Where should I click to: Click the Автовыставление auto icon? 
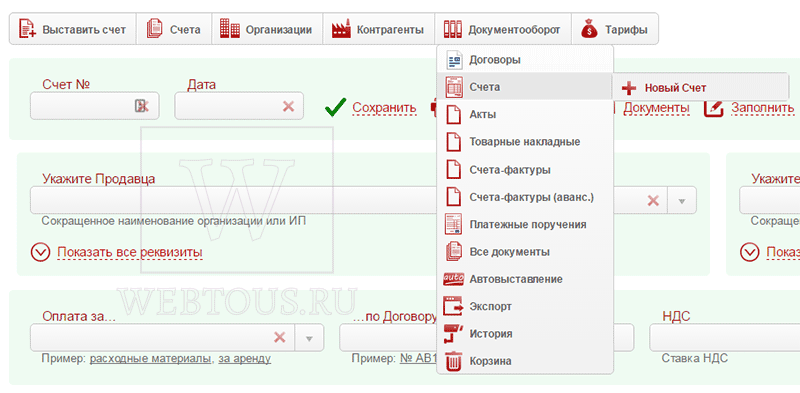coord(454,279)
